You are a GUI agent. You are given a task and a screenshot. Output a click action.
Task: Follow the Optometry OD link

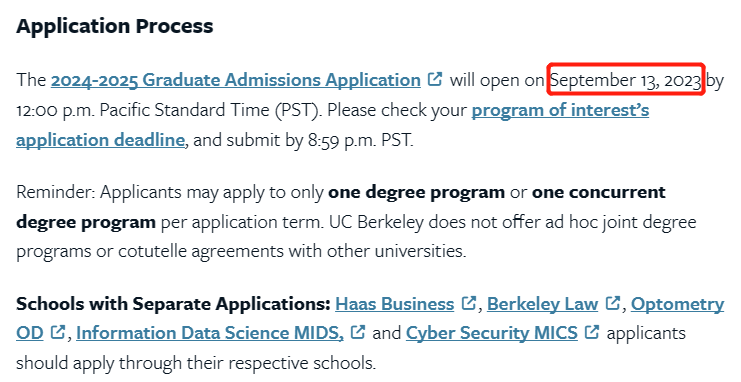point(677,304)
